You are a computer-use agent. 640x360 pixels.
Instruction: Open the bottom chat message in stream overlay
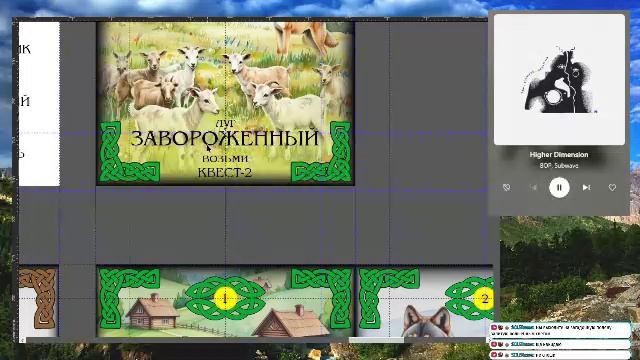pyautogui.click(x=559, y=355)
